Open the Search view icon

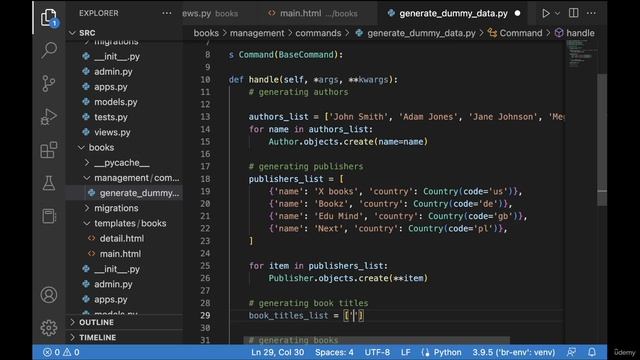pyautogui.click(x=49, y=51)
